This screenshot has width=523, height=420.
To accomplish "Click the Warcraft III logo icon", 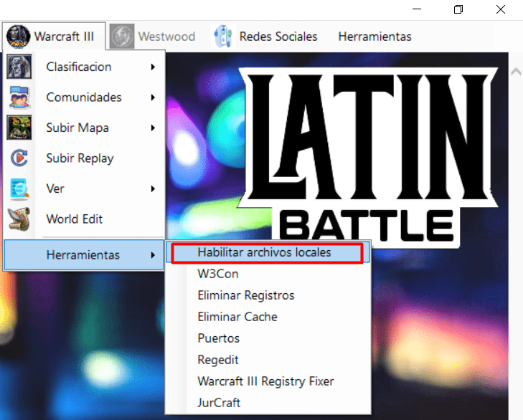I will tap(19, 36).
